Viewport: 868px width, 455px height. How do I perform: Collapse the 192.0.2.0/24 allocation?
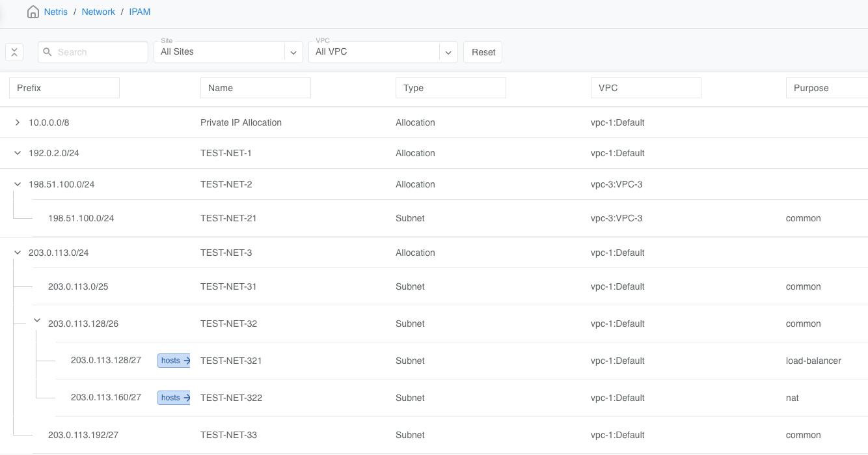click(x=17, y=152)
